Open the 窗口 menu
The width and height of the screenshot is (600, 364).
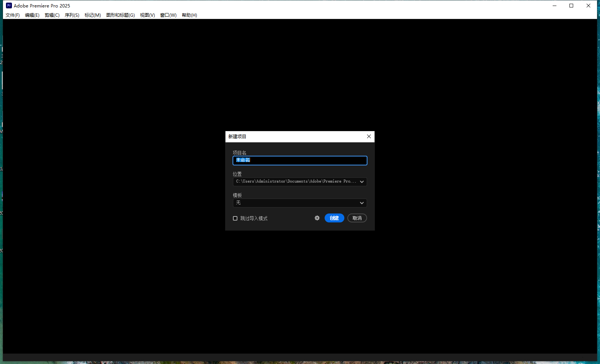tap(168, 15)
